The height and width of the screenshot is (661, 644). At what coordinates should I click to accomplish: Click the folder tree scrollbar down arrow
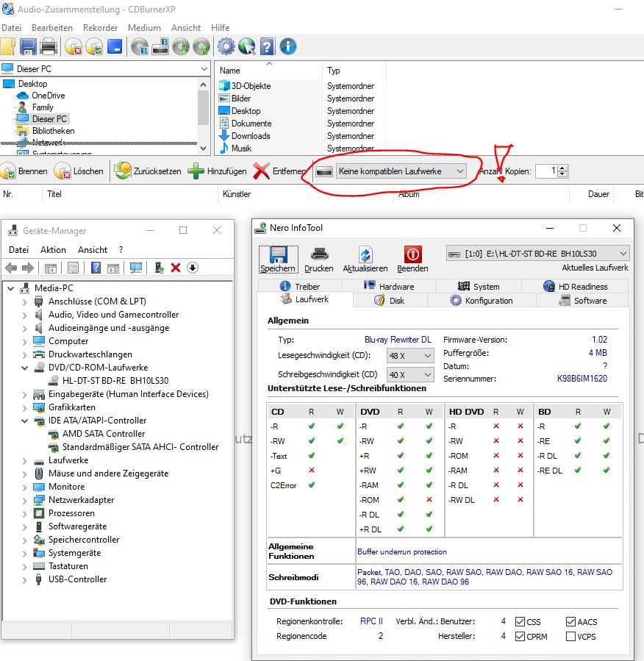click(x=204, y=149)
